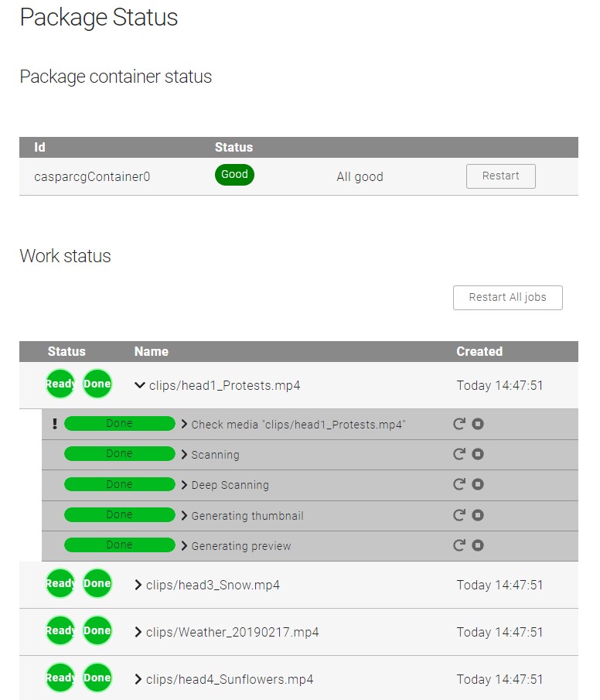Restart the casparcgContainer0 package container
The width and height of the screenshot is (600, 700).
coord(500,176)
